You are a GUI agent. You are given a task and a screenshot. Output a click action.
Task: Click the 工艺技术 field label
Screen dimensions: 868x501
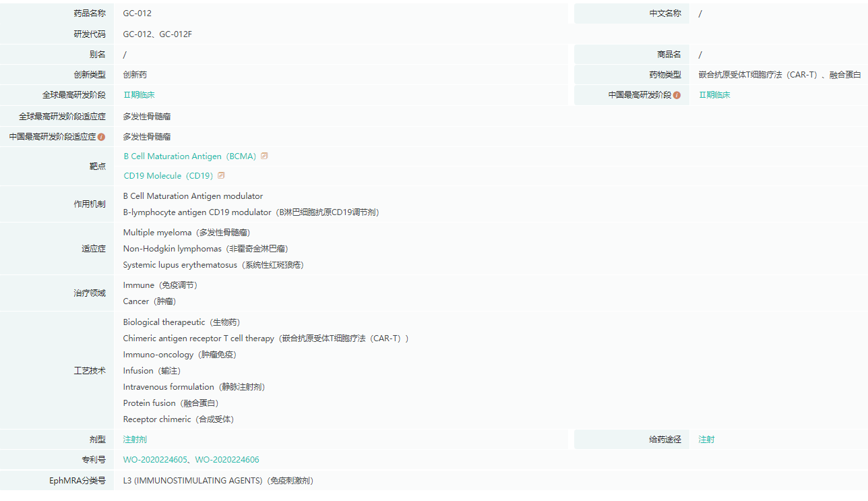tap(90, 371)
